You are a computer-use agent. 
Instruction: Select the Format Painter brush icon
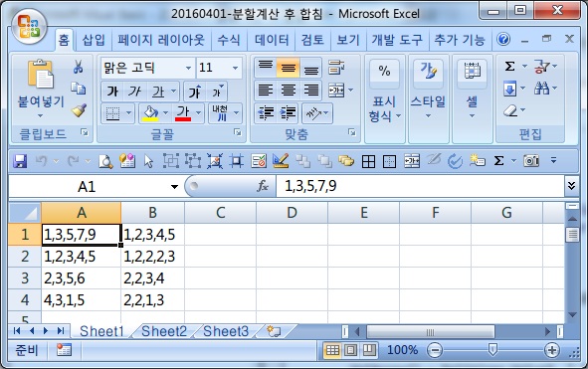79,110
